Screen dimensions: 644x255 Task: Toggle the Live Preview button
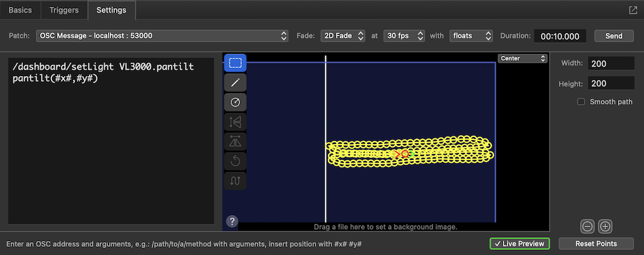[x=520, y=244]
